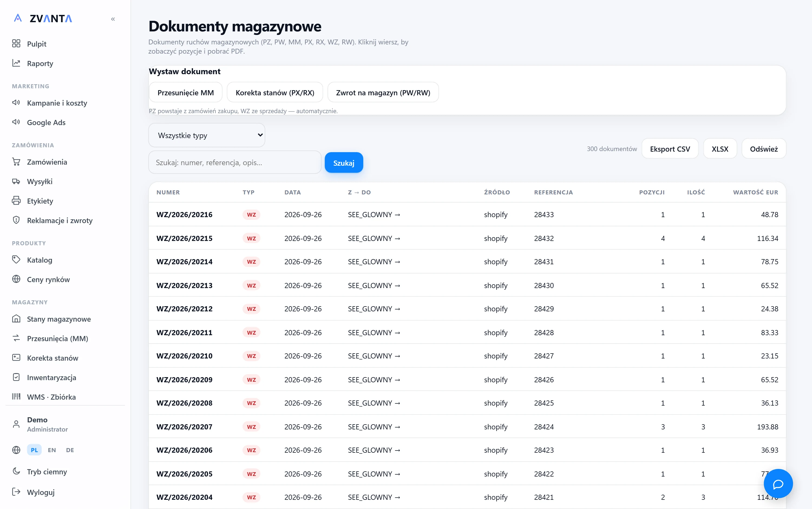Click the Reklamacje i zwroty shield icon
Viewport: 812px width, 509px height.
coord(16,220)
